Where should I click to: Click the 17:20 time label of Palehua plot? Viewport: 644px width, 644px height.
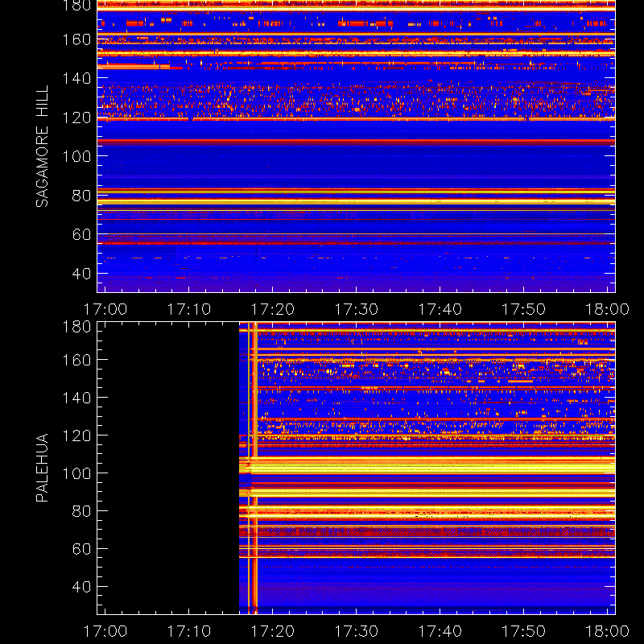click(273, 631)
